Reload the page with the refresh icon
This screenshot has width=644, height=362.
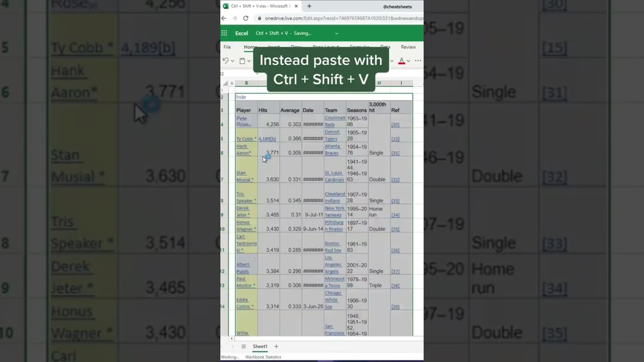(246, 18)
